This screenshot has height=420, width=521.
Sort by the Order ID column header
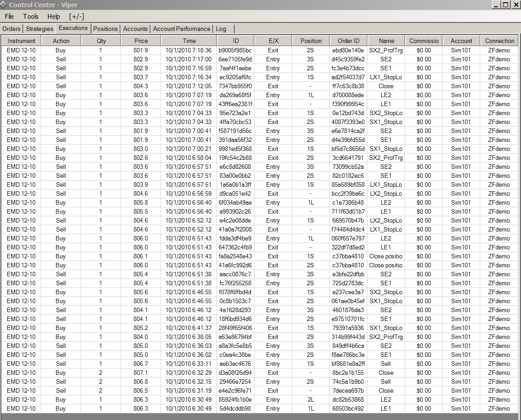349,41
